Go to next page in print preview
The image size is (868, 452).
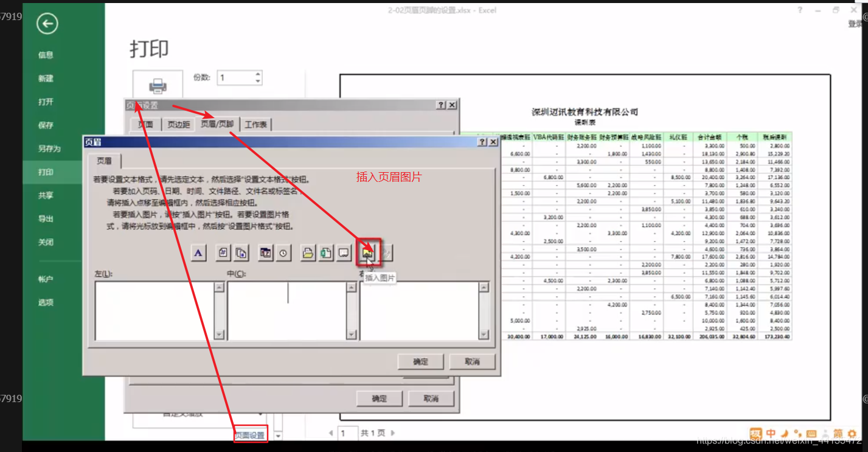[393, 433]
